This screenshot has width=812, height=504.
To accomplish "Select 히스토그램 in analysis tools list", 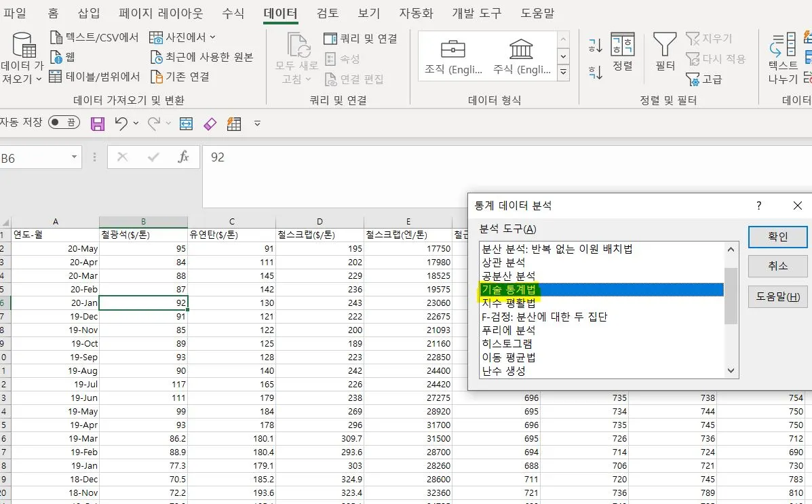I will 602,343.
